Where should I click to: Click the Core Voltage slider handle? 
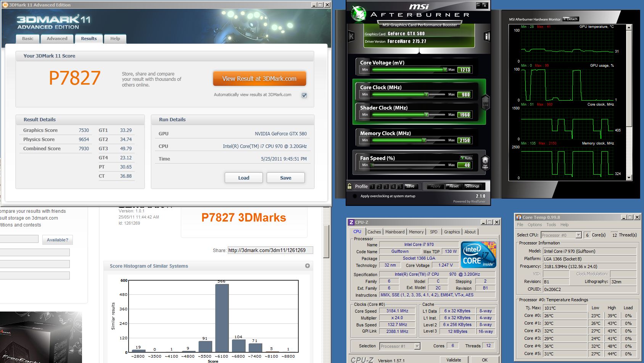click(x=445, y=69)
